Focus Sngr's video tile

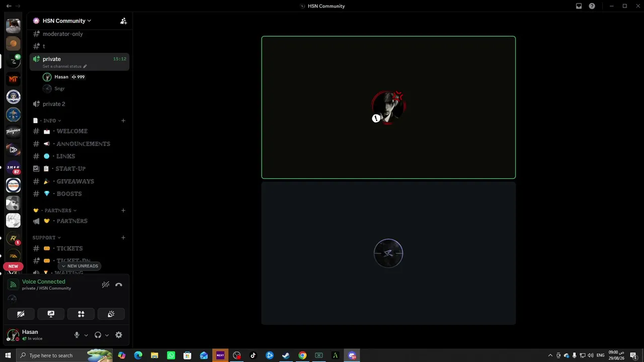click(x=388, y=253)
